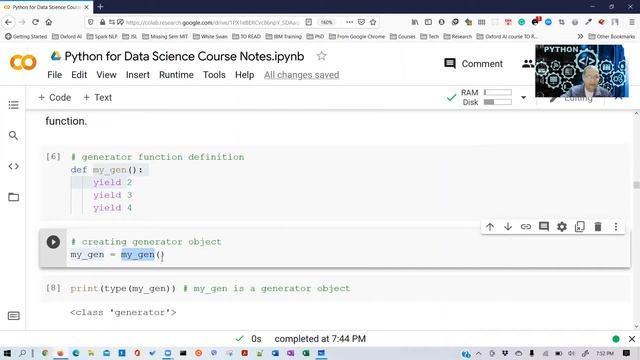
Task: Click the vertical scrollbar thumb of the notebook
Action: coord(636,185)
